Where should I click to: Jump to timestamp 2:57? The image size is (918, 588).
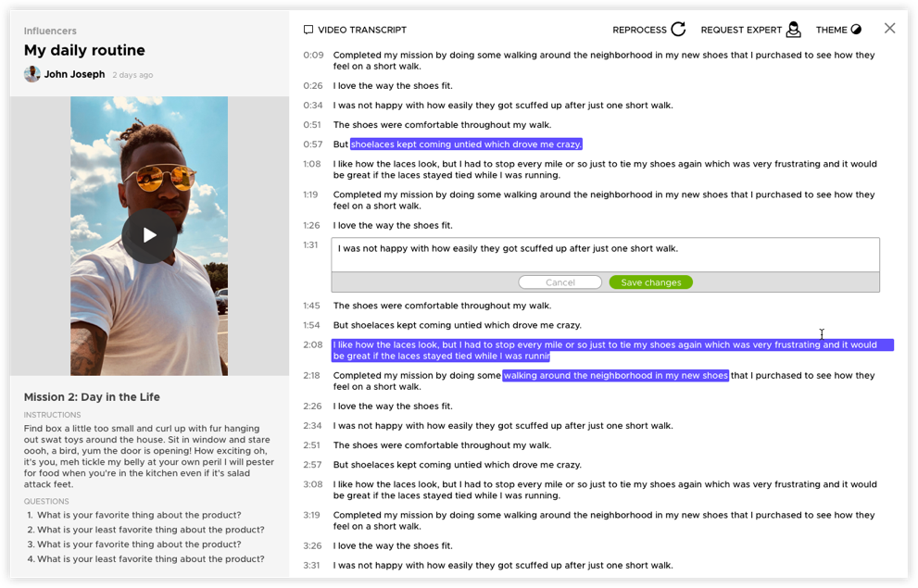(312, 465)
